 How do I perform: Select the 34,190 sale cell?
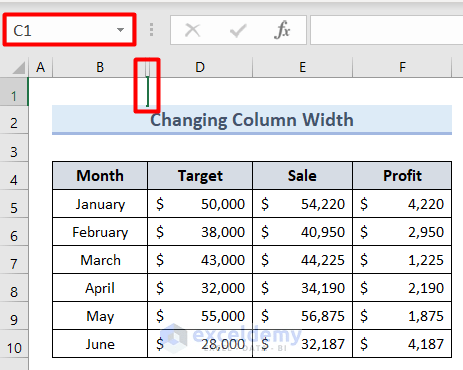pyautogui.click(x=302, y=288)
